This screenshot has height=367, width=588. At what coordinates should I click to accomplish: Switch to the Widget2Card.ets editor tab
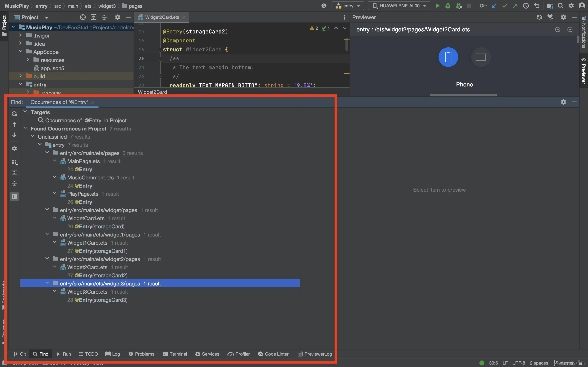[x=162, y=17]
